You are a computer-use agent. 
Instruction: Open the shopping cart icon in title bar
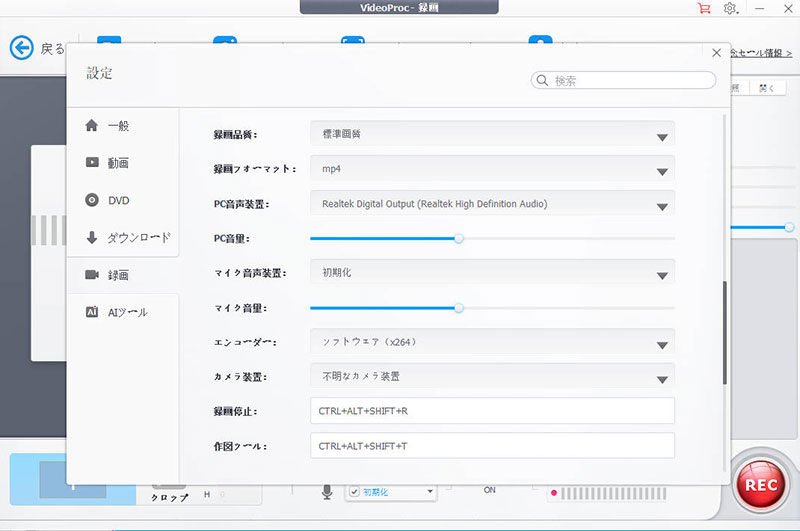[x=704, y=8]
